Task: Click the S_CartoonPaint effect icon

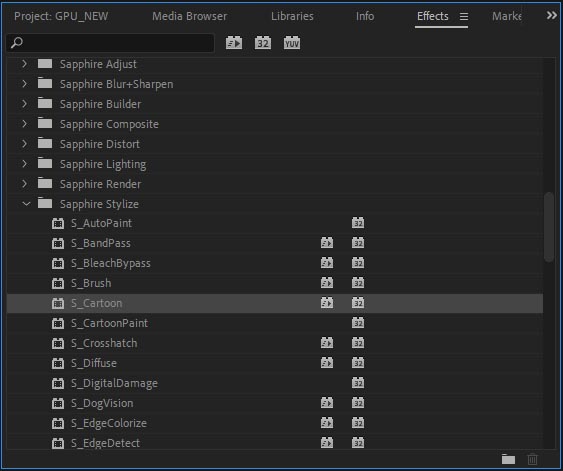Action: click(58, 323)
